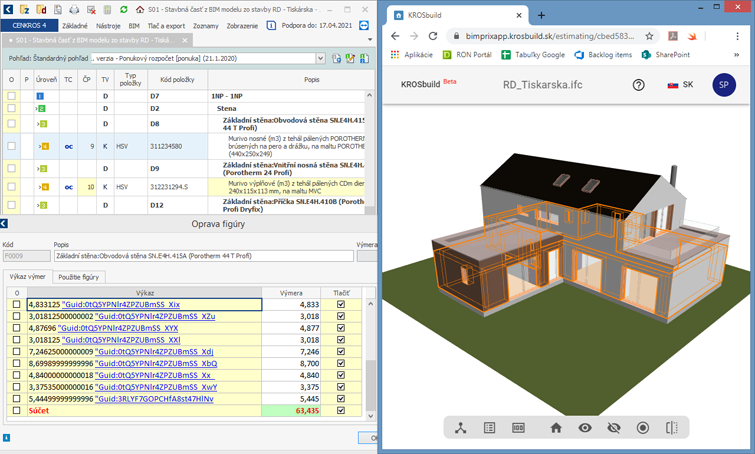755x454 pixels.
Task: Open the help question mark icon in KROSbuild
Action: coord(638,85)
